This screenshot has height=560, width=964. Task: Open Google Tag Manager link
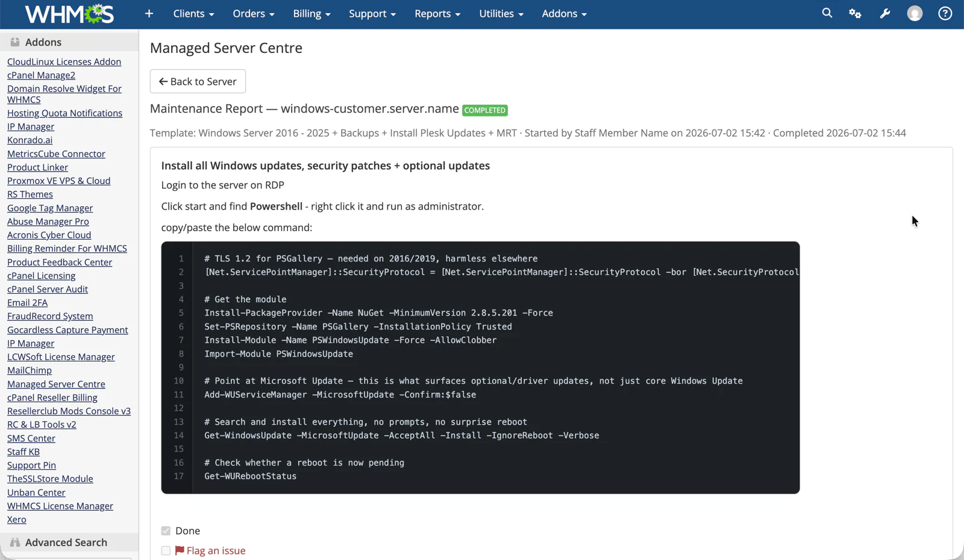click(50, 208)
